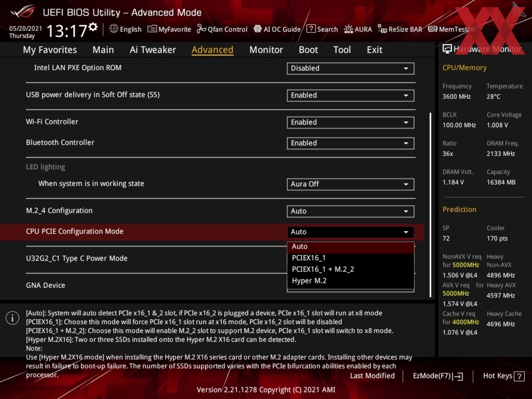Open MyFavorite list icon
The height and width of the screenshot is (399, 532).
click(152, 29)
